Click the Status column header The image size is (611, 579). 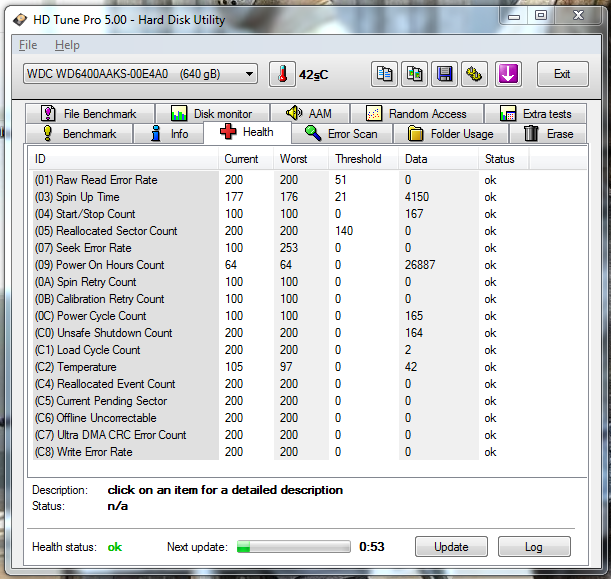tap(503, 159)
